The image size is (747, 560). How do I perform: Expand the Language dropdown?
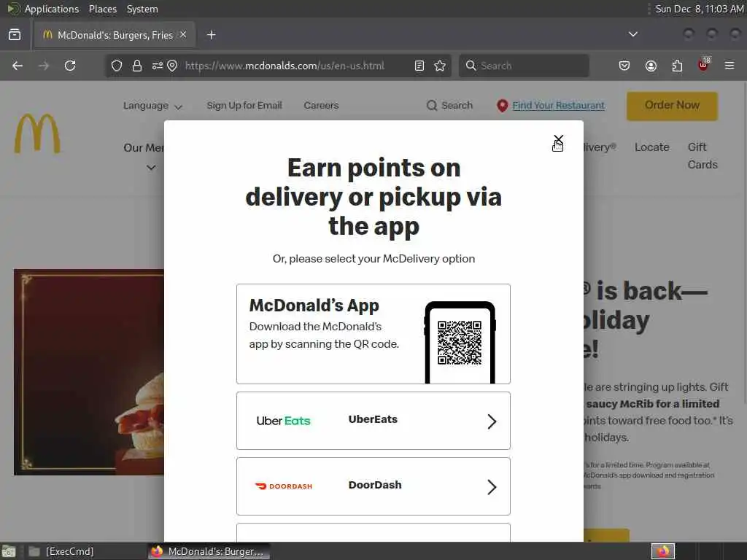(x=152, y=106)
